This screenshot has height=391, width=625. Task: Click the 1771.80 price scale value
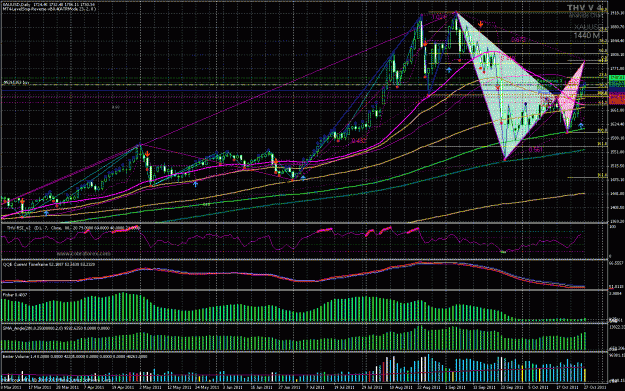[617, 69]
